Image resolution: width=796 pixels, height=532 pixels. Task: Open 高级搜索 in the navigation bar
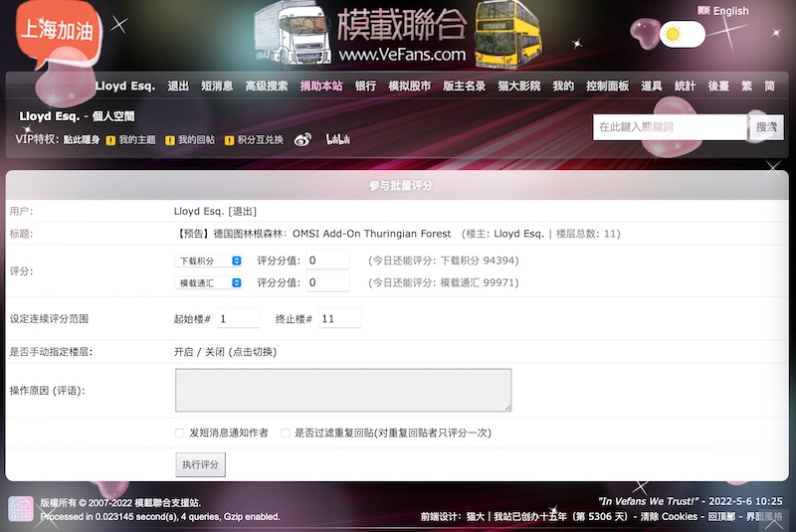coord(267,87)
